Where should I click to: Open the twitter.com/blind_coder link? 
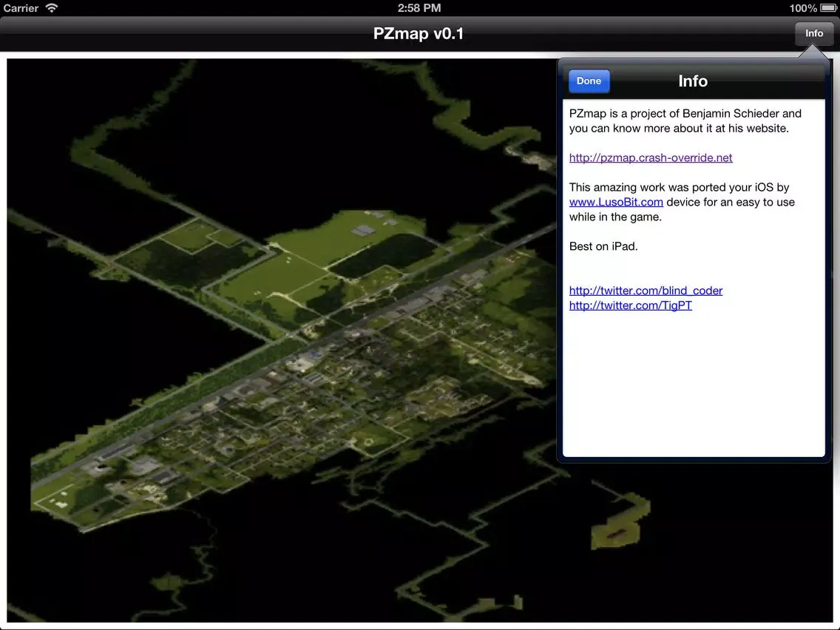[646, 291]
